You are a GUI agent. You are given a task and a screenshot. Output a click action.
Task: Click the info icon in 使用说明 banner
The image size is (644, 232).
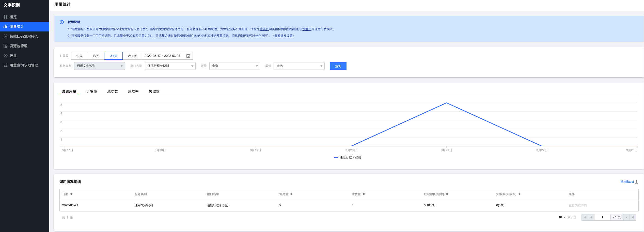click(x=62, y=22)
